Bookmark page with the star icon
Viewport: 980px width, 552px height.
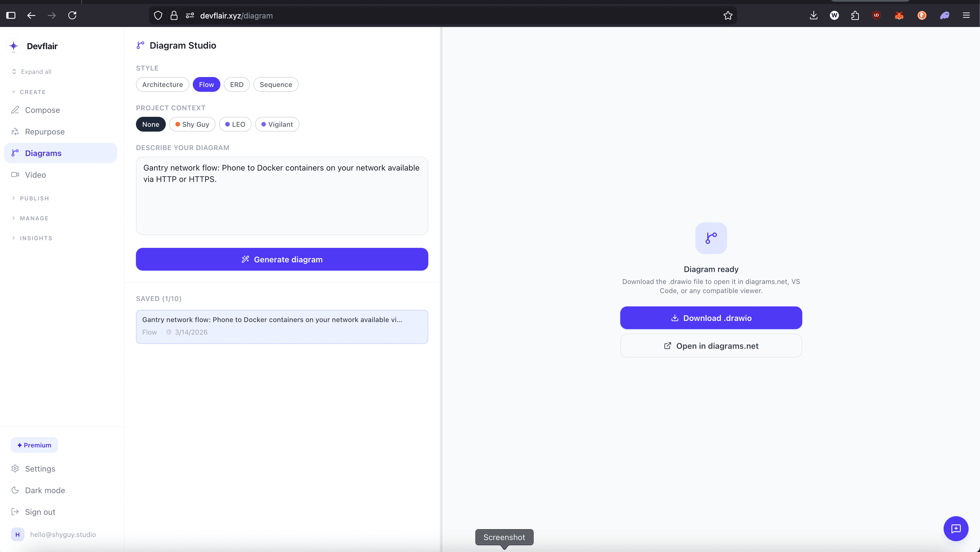click(728, 16)
